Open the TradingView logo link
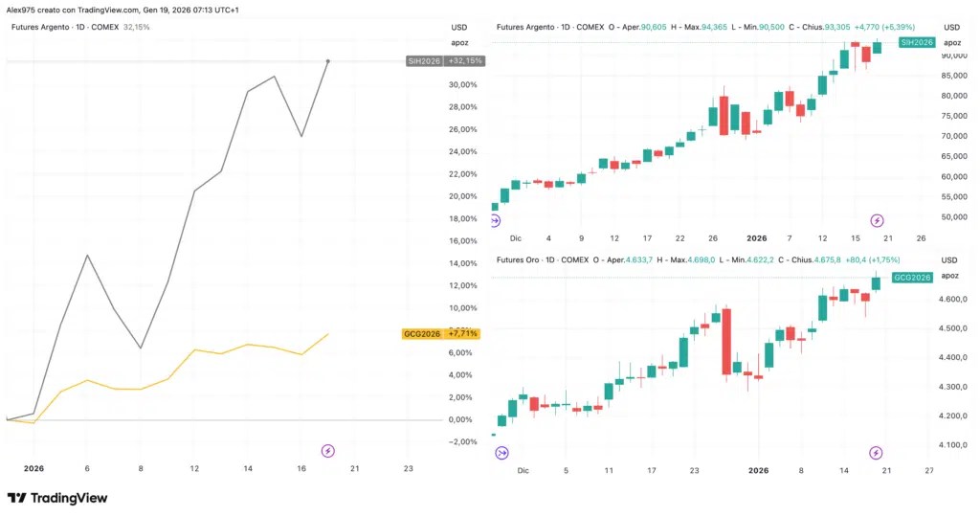Image resolution: width=980 pixels, height=517 pixels. (x=57, y=498)
